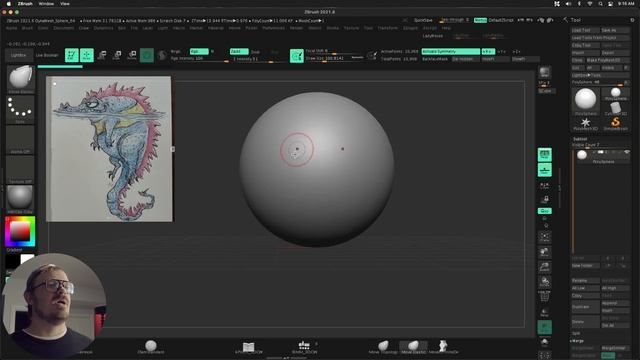The width and height of the screenshot is (640, 360).
Task: Select the Move transform icon
Action: point(102,55)
